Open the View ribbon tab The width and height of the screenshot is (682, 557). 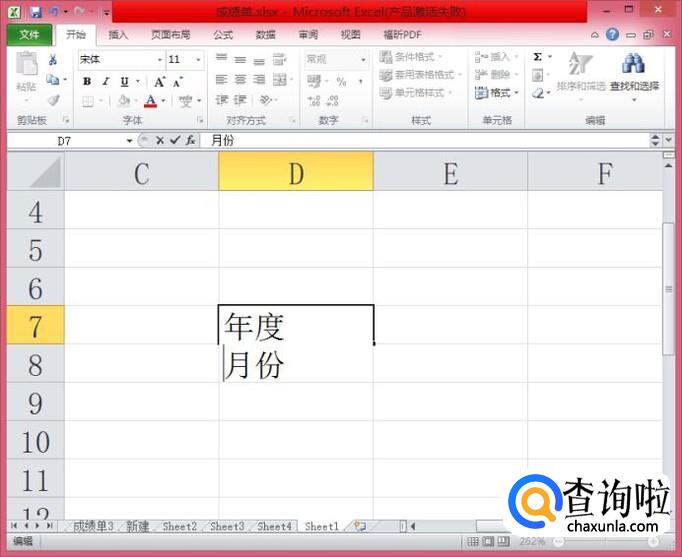[x=351, y=35]
